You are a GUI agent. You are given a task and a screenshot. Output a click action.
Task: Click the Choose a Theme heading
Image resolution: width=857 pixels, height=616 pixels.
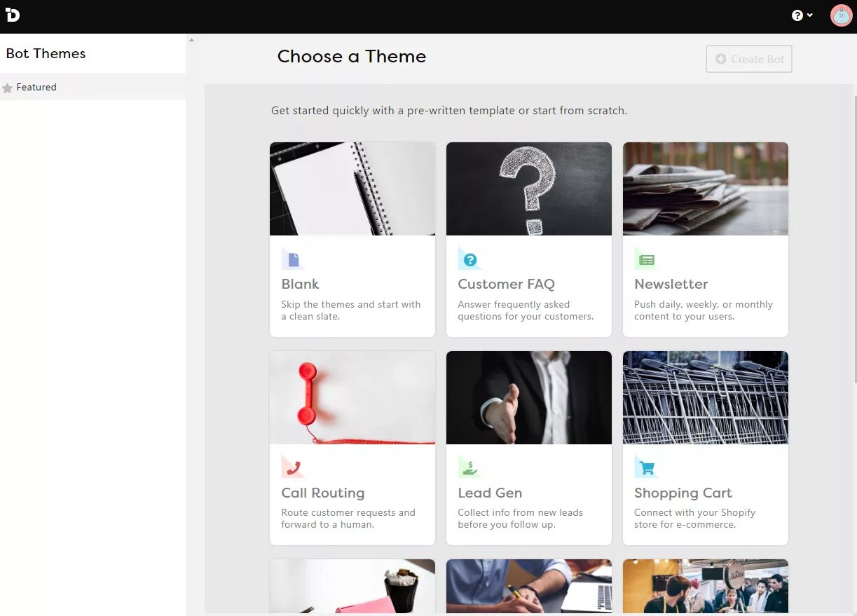point(352,57)
